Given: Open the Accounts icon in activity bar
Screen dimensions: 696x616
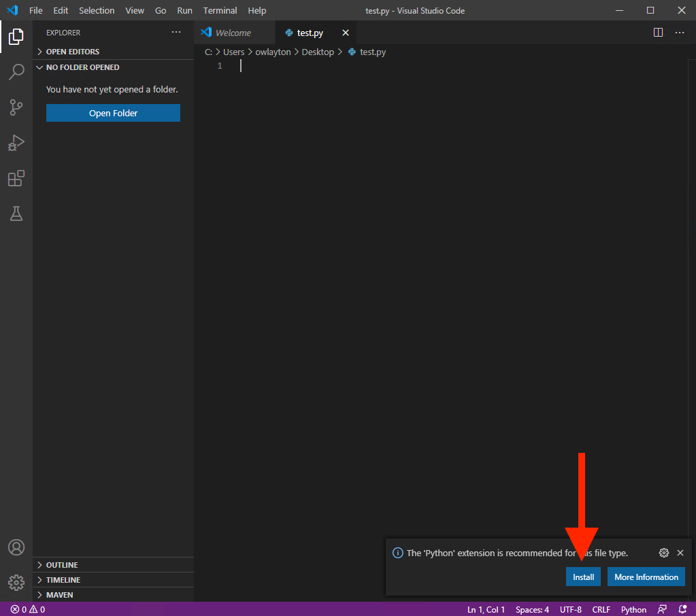Looking at the screenshot, I should click(16, 547).
